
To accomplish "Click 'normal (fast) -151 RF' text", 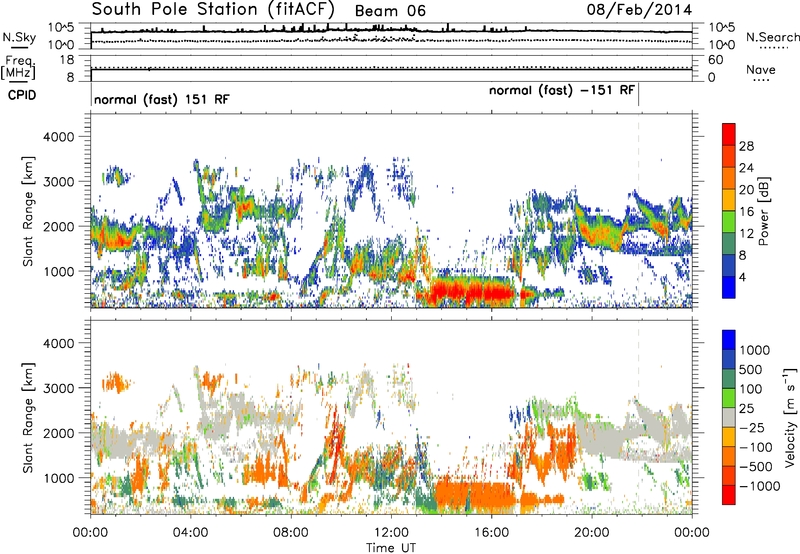I will (x=562, y=90).
